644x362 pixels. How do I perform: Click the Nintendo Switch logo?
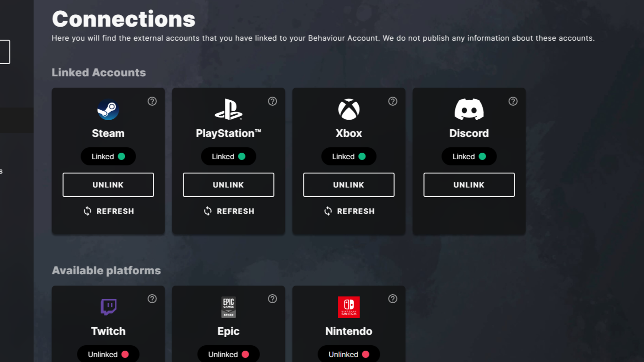point(349,307)
